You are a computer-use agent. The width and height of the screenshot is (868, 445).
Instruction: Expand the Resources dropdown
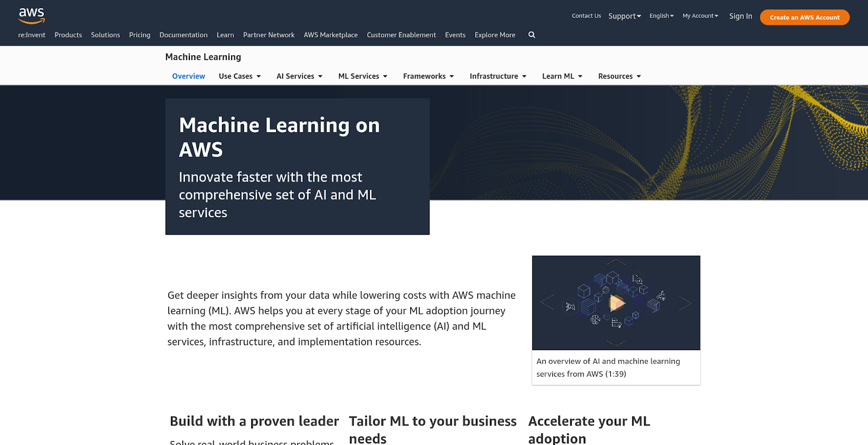[x=619, y=76]
